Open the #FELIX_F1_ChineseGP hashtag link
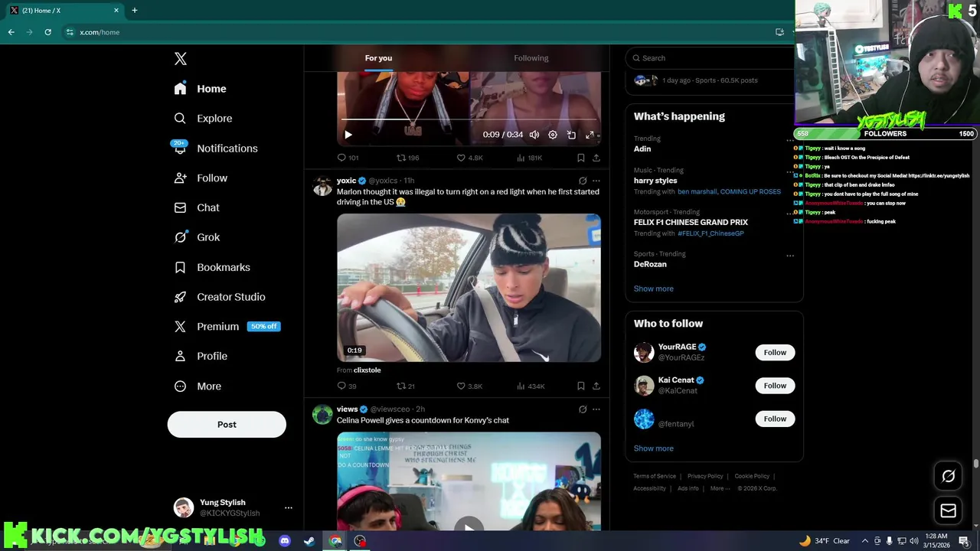 pyautogui.click(x=710, y=233)
